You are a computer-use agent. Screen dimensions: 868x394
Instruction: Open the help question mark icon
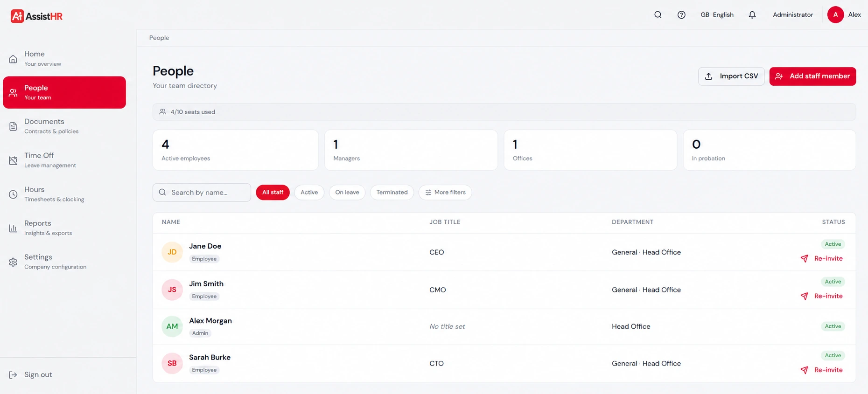(681, 15)
